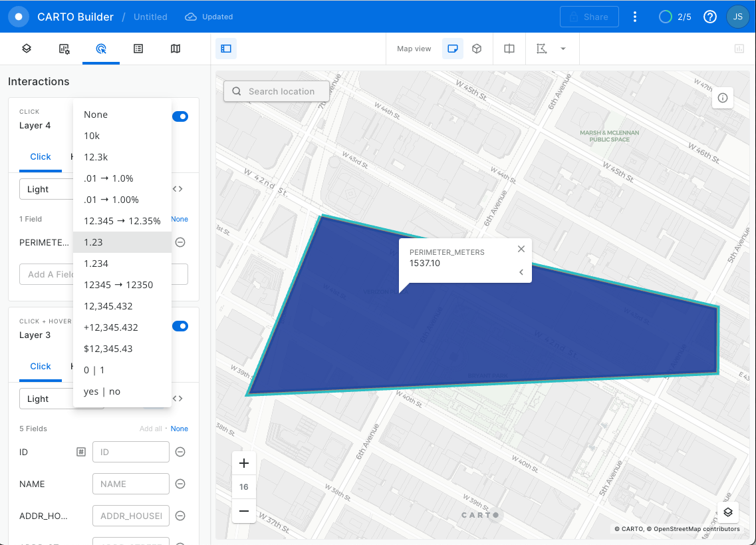
Task: Disable Layer 3 interactions toggle
Action: pos(180,326)
